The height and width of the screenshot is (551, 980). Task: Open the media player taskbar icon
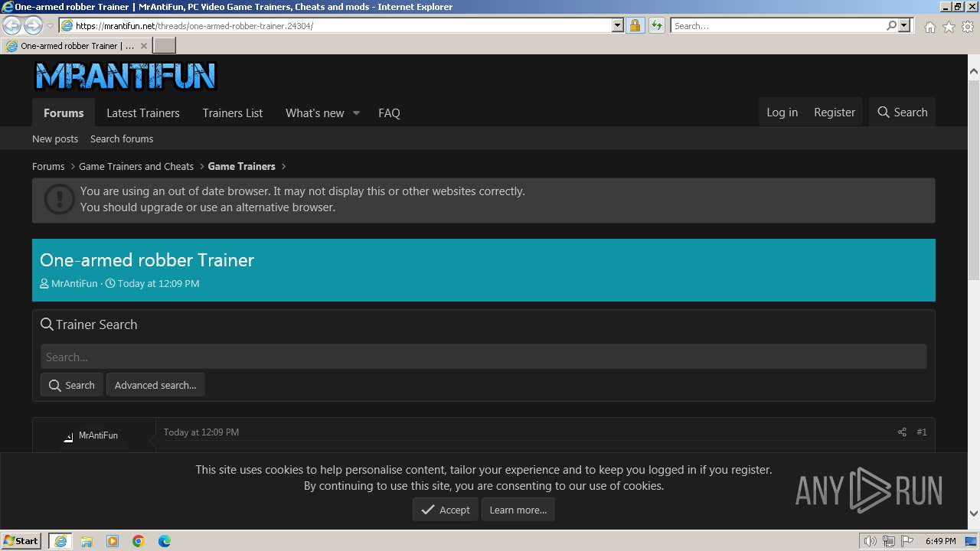pos(113,541)
